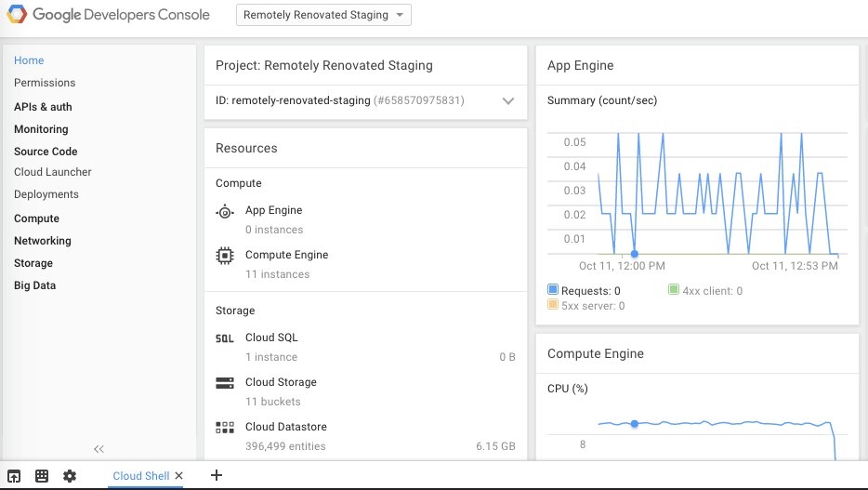Go to Home in sidebar
Image resolution: width=868 pixels, height=490 pixels.
[29, 60]
